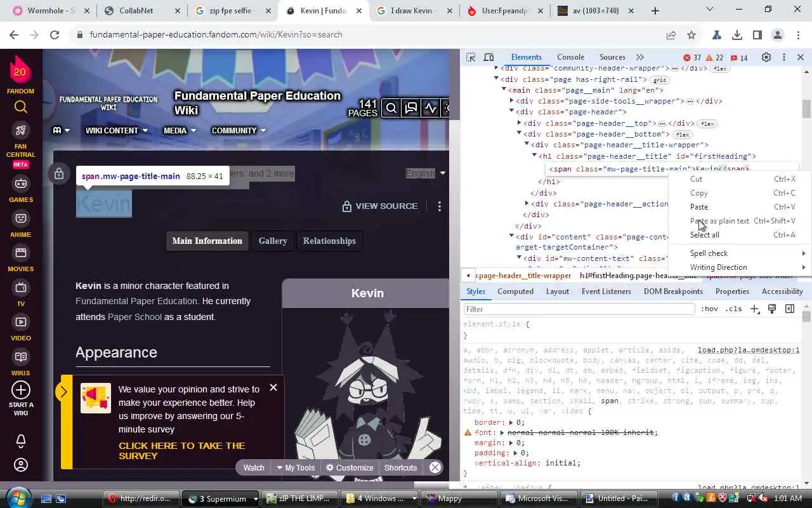Open the Games sidebar icon
Image resolution: width=812 pixels, height=508 pixels.
21,184
